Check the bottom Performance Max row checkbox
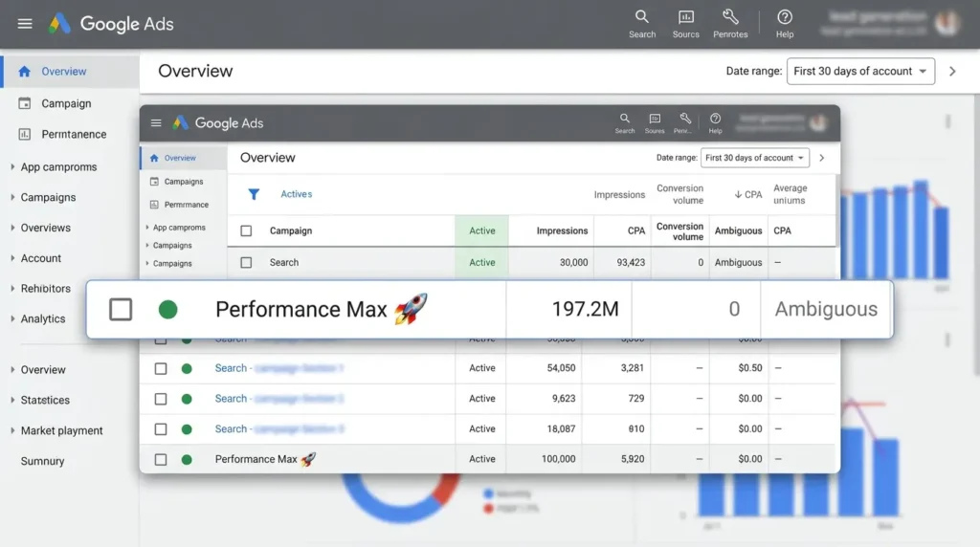 161,460
